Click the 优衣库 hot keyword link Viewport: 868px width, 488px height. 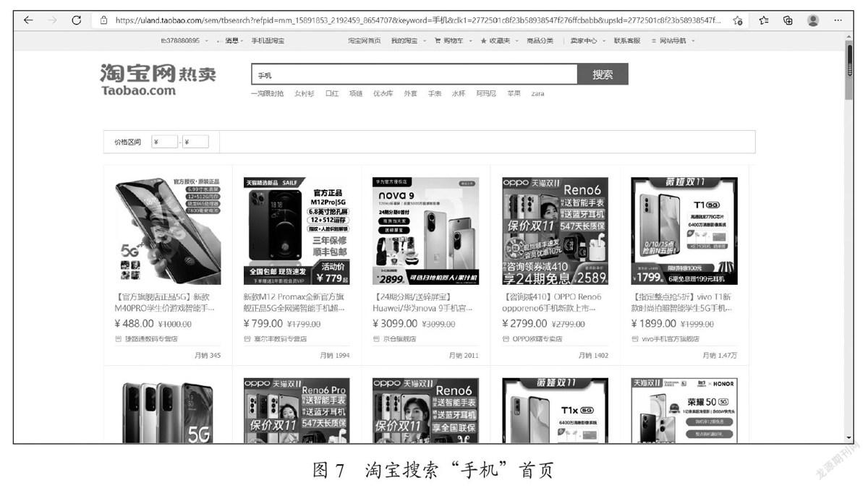[x=383, y=93]
